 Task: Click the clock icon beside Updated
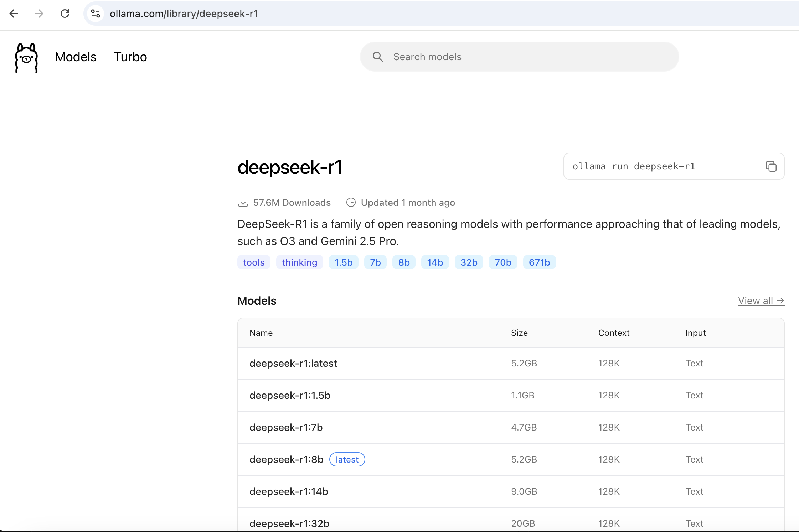point(351,202)
